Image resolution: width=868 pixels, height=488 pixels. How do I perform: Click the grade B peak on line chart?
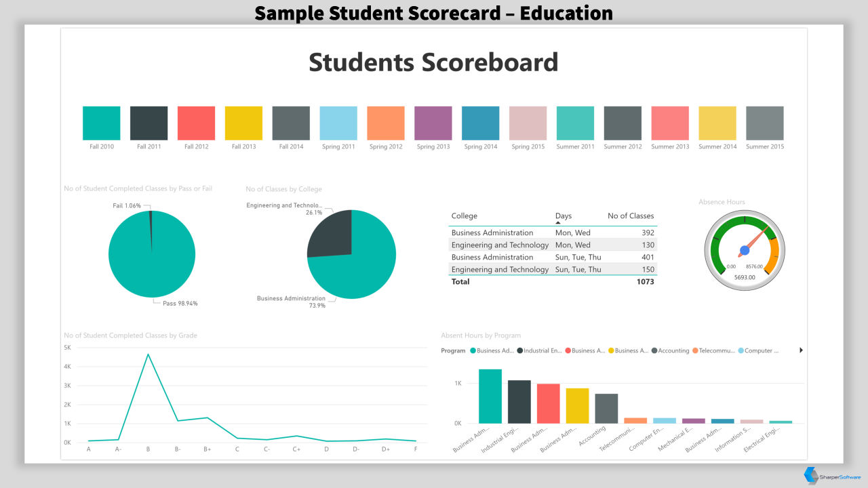[x=148, y=354]
